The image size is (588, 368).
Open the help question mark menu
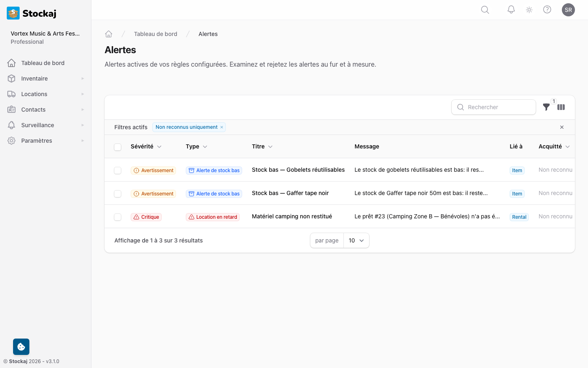tap(547, 9)
